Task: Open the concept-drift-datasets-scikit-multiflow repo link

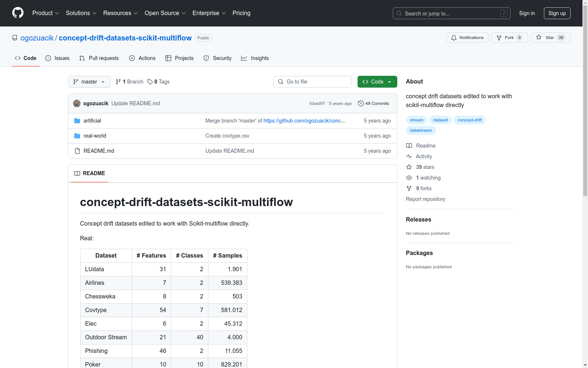Action: pos(125,38)
